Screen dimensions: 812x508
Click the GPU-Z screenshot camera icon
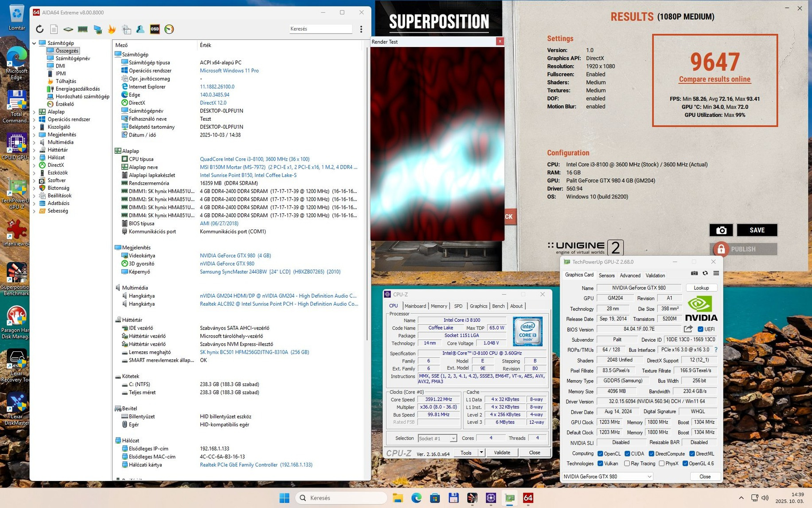click(x=694, y=273)
